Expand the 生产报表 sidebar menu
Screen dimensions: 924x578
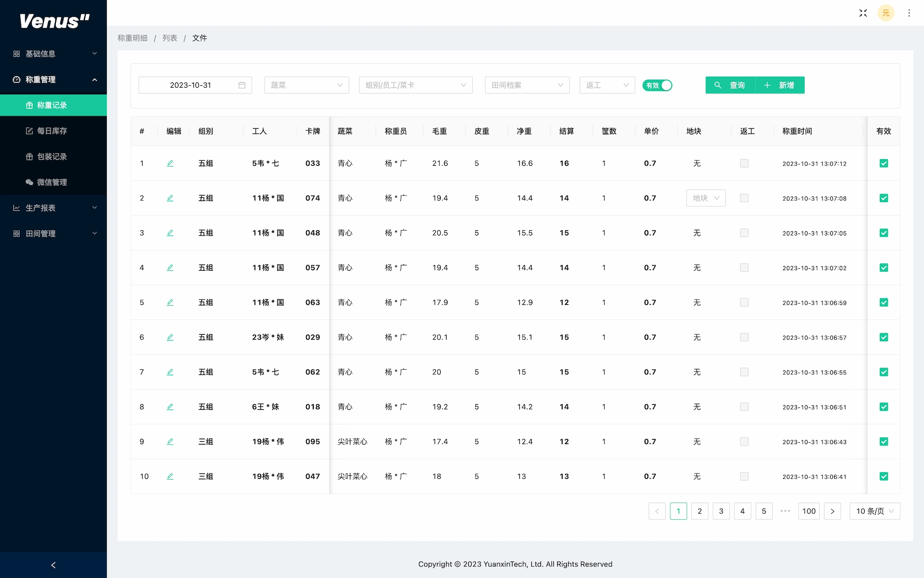coord(53,208)
